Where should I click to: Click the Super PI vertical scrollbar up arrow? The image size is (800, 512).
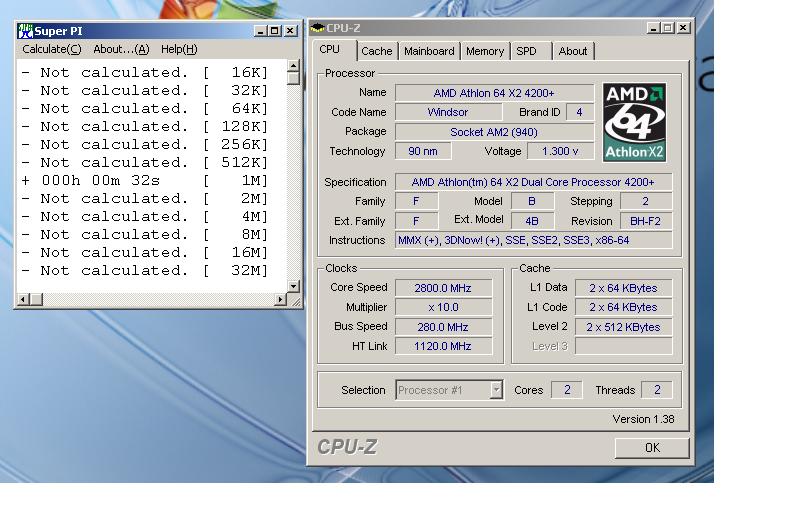[x=293, y=67]
